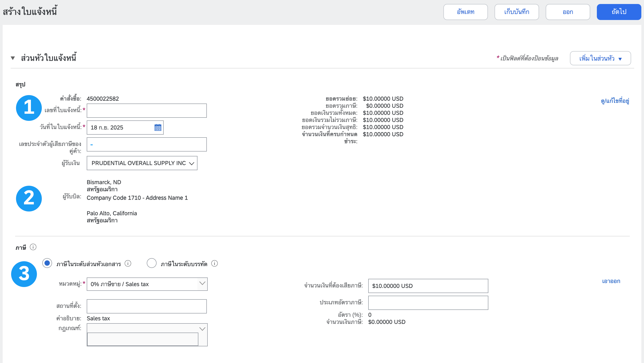Click the blue step 2 badge
The width and height of the screenshot is (644, 363).
click(29, 198)
